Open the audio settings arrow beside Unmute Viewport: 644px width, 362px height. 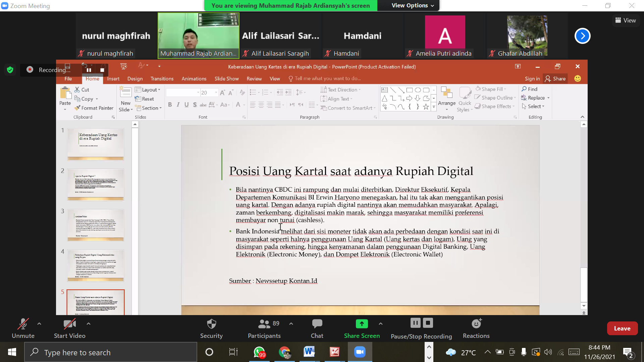tap(39, 324)
